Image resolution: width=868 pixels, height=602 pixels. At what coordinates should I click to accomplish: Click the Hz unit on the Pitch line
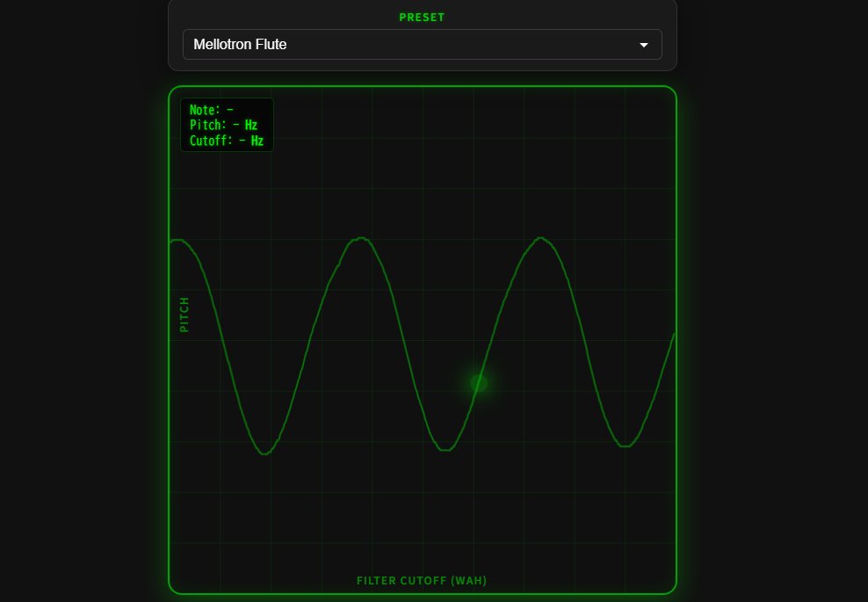click(251, 125)
